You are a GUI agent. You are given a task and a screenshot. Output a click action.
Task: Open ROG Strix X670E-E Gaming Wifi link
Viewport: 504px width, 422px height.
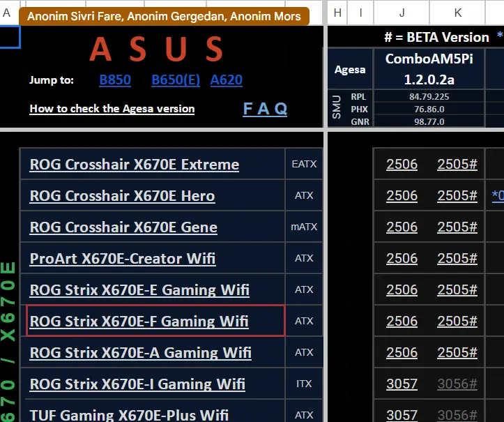click(139, 289)
